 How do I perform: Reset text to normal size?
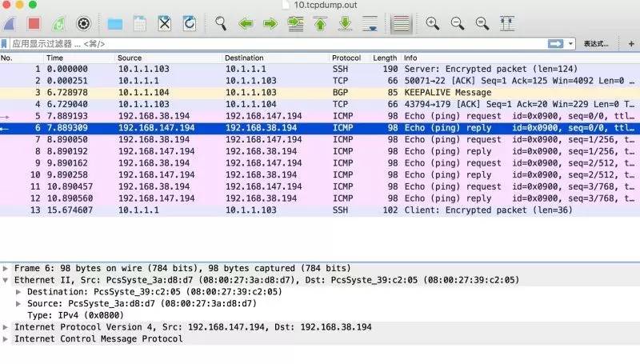click(482, 24)
